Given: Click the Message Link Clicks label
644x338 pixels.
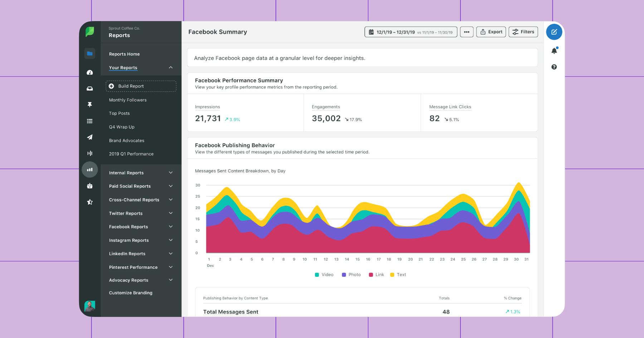Looking at the screenshot, I should [x=450, y=107].
